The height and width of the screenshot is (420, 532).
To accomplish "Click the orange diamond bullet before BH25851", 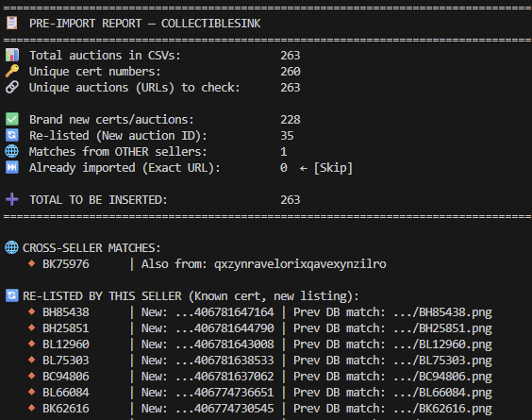I will (x=32, y=328).
